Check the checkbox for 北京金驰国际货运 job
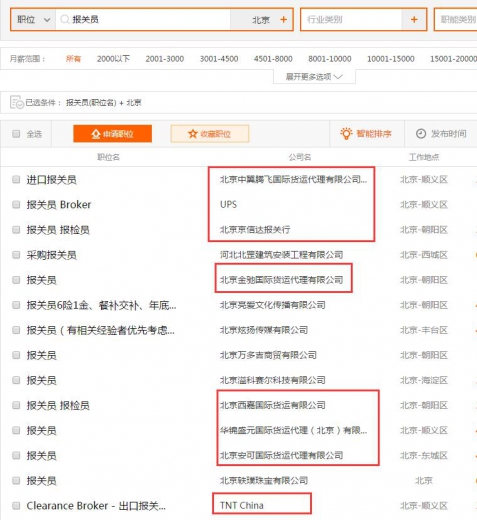Image resolution: width=477 pixels, height=520 pixels. [x=16, y=280]
